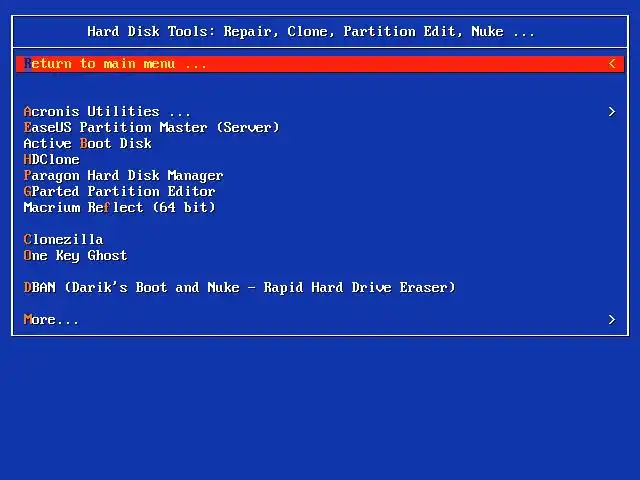Open the More... submenu

pyautogui.click(x=51, y=319)
